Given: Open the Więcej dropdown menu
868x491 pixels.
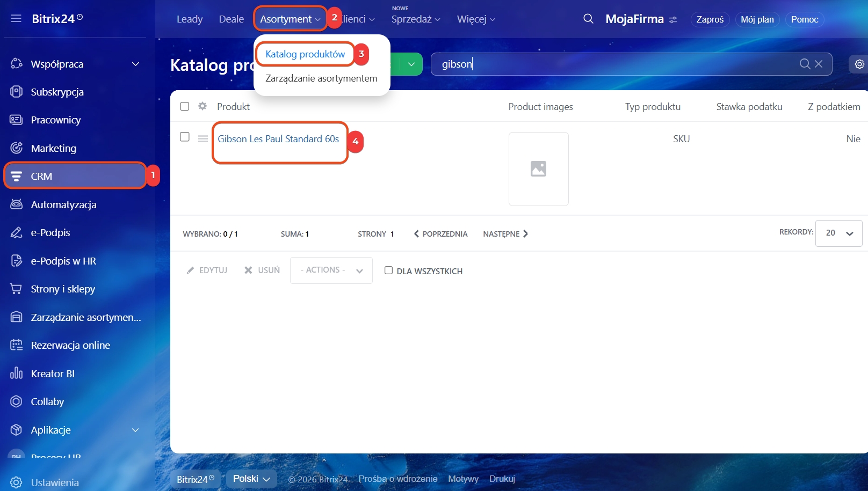Looking at the screenshot, I should coord(476,19).
